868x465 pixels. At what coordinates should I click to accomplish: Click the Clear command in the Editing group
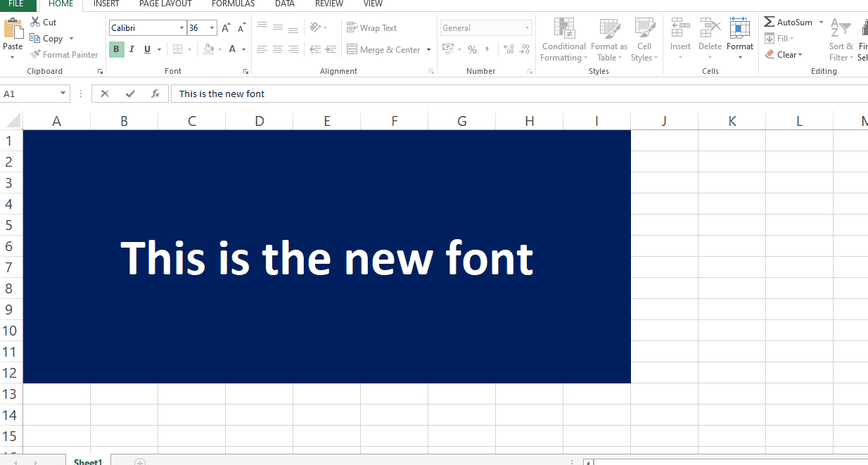click(x=784, y=54)
